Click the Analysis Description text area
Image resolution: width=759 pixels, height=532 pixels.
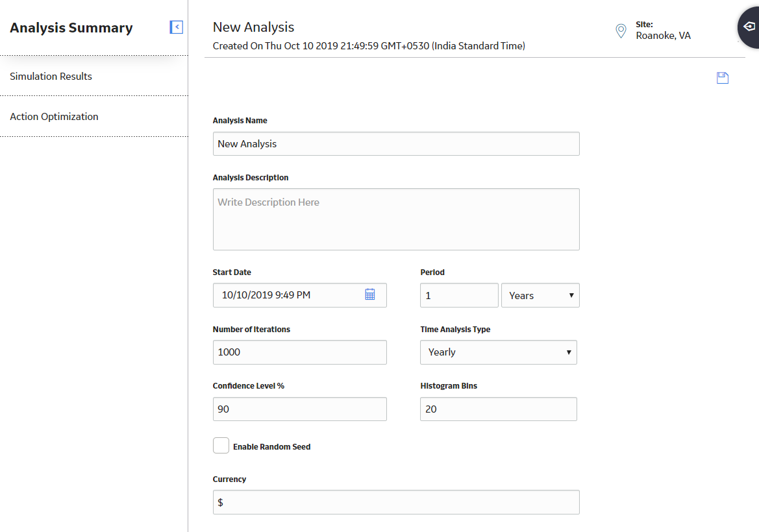pos(396,219)
